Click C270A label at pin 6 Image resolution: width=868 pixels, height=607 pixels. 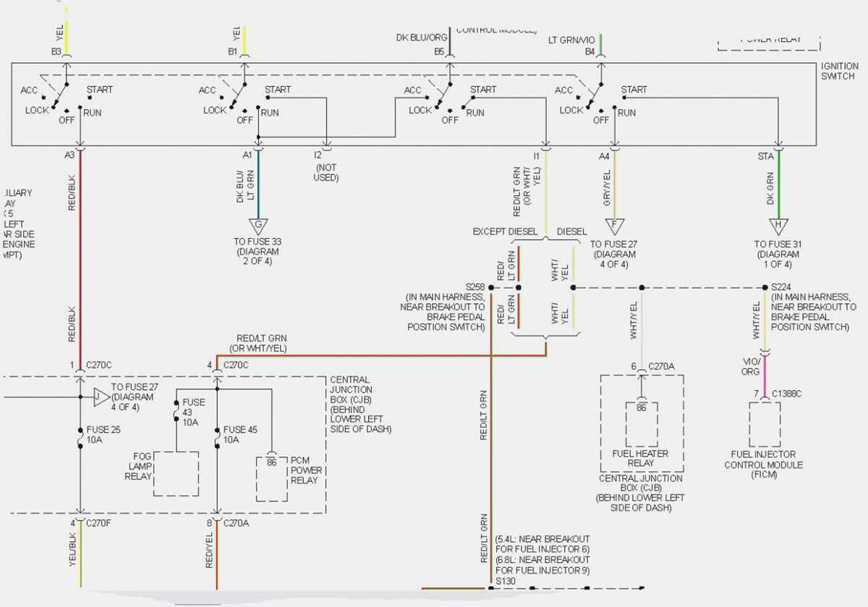[661, 366]
